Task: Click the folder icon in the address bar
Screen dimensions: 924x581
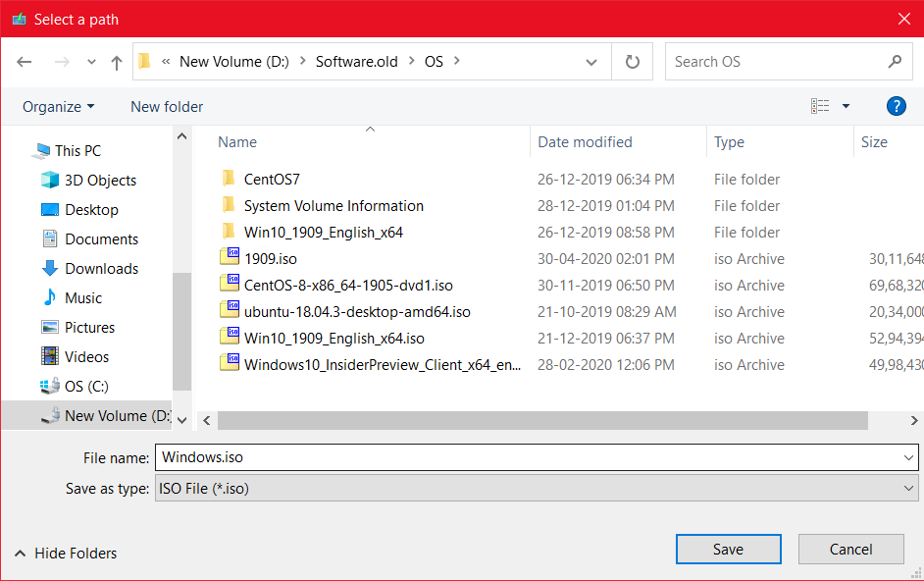Action: coord(144,61)
